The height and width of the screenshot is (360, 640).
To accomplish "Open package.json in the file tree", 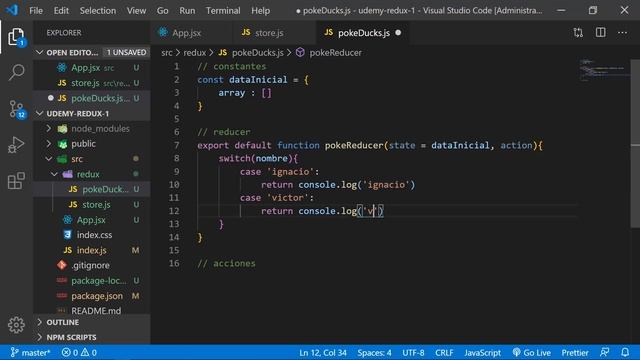I will point(92,296).
